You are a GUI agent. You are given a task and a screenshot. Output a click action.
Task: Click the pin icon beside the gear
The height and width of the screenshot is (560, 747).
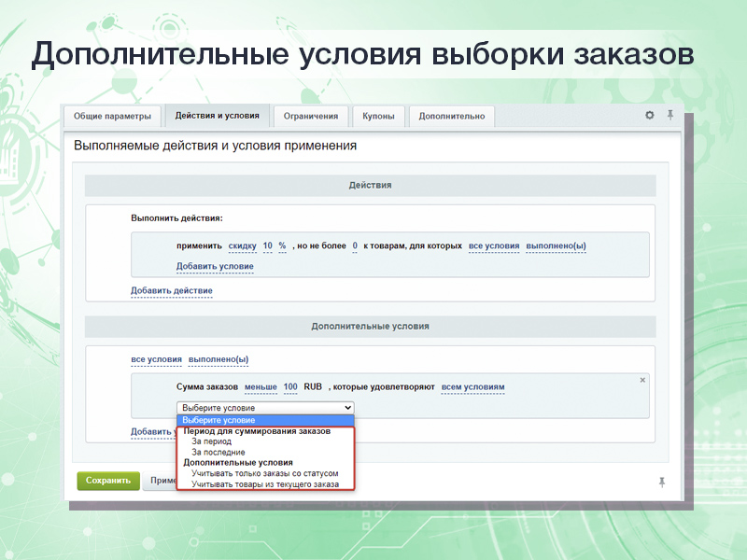pos(669,116)
